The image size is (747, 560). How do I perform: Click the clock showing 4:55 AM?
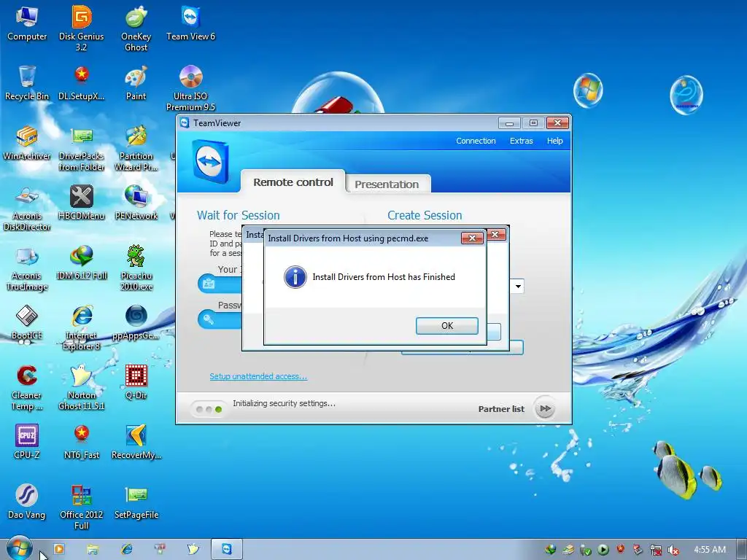pyautogui.click(x=710, y=550)
